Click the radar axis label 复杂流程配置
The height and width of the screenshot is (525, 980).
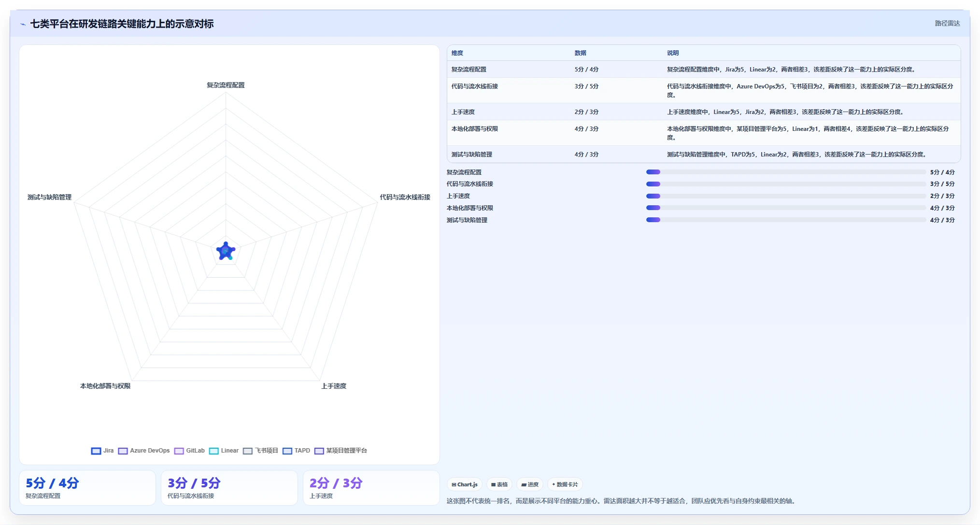pyautogui.click(x=226, y=85)
